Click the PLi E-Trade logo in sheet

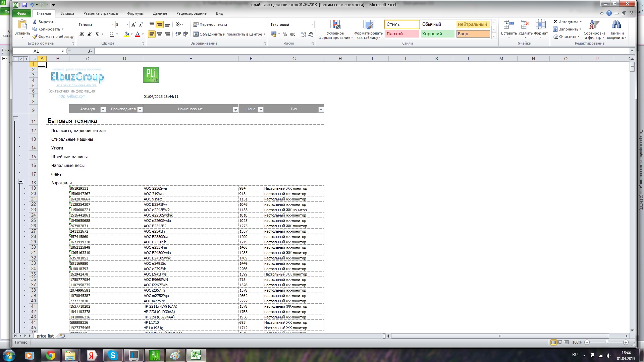[x=151, y=75]
